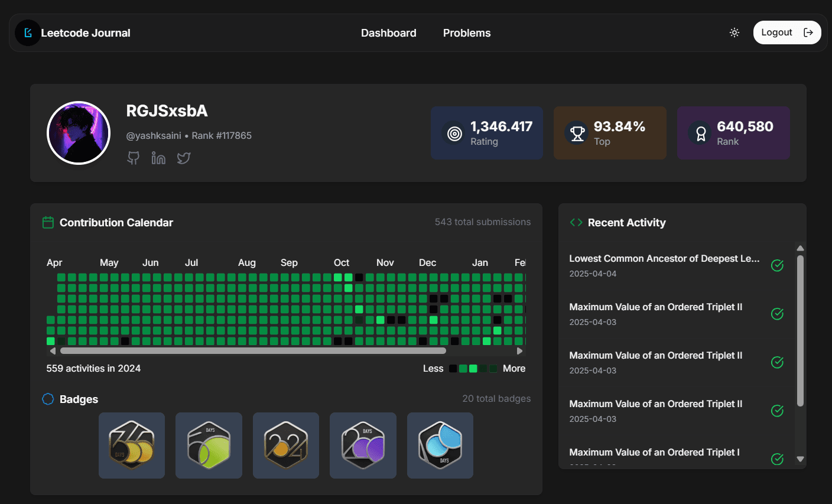The width and height of the screenshot is (832, 504).
Task: Toggle the light/dark theme sun icon
Action: pos(734,32)
